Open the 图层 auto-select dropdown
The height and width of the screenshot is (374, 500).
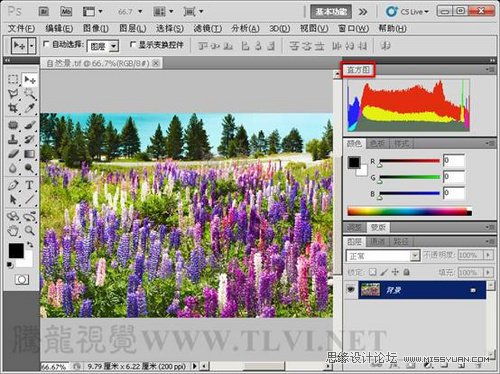pyautogui.click(x=114, y=46)
